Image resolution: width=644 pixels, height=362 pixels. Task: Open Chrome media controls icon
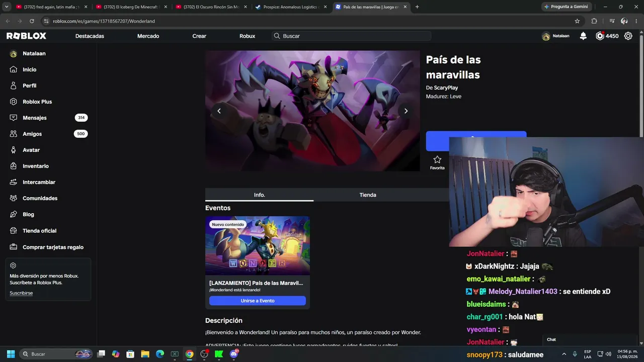coord(612,21)
